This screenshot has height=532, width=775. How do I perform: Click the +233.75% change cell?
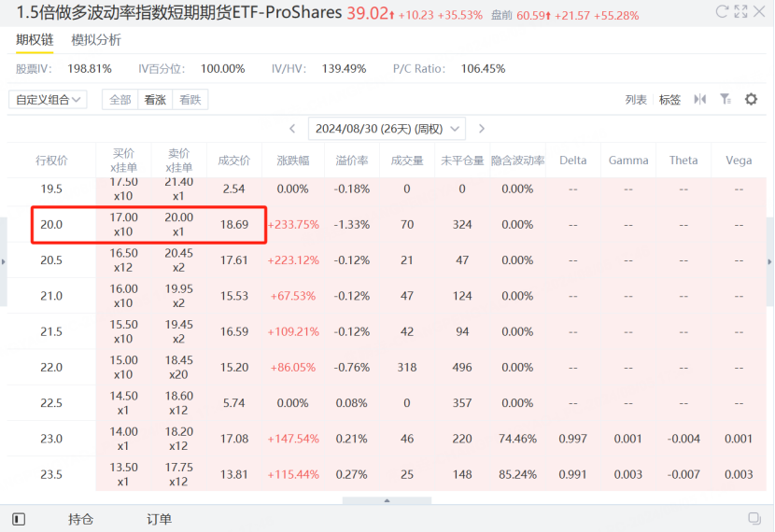coord(293,224)
